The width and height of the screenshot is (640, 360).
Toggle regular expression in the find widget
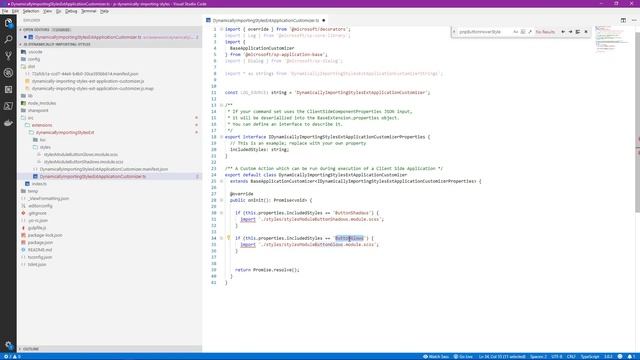(530, 32)
